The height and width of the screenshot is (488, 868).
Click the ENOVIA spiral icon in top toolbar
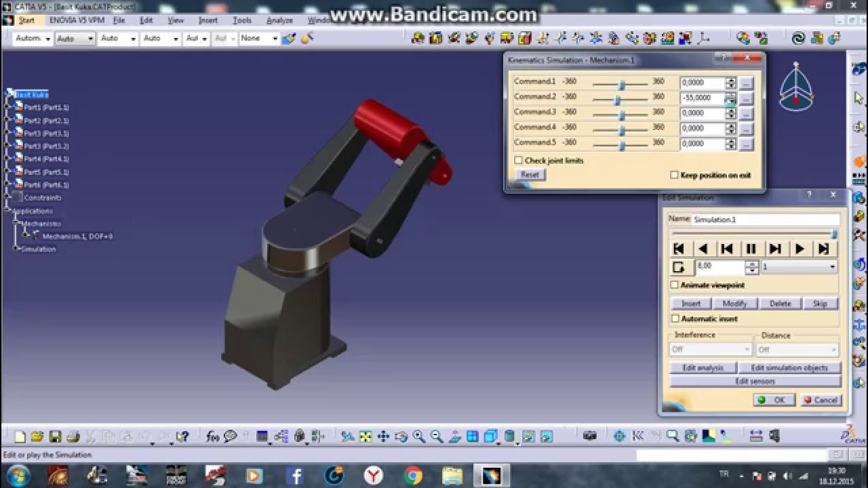pyautogui.click(x=799, y=39)
